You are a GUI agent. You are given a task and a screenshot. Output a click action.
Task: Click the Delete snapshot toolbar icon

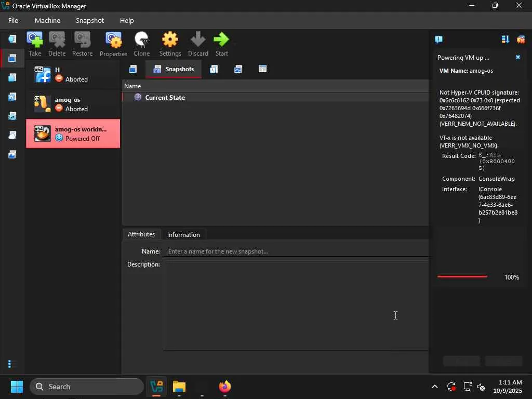(57, 44)
